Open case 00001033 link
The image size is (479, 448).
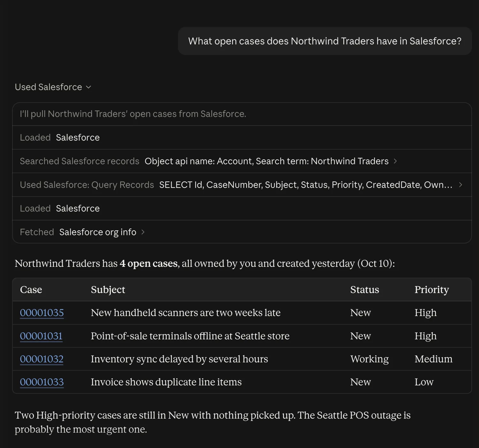pos(42,382)
